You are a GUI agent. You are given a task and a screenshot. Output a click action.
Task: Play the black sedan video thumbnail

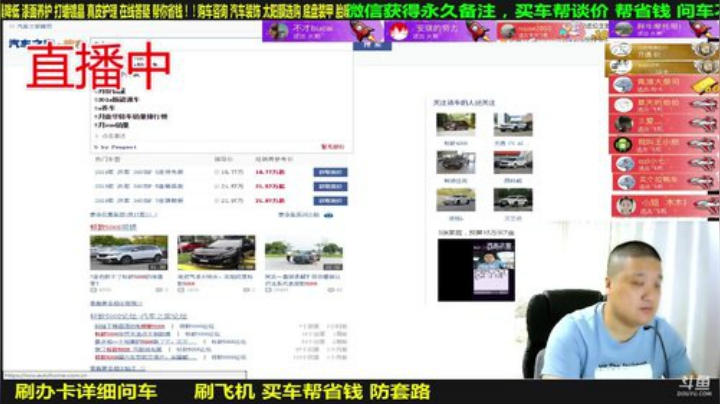tap(216, 252)
